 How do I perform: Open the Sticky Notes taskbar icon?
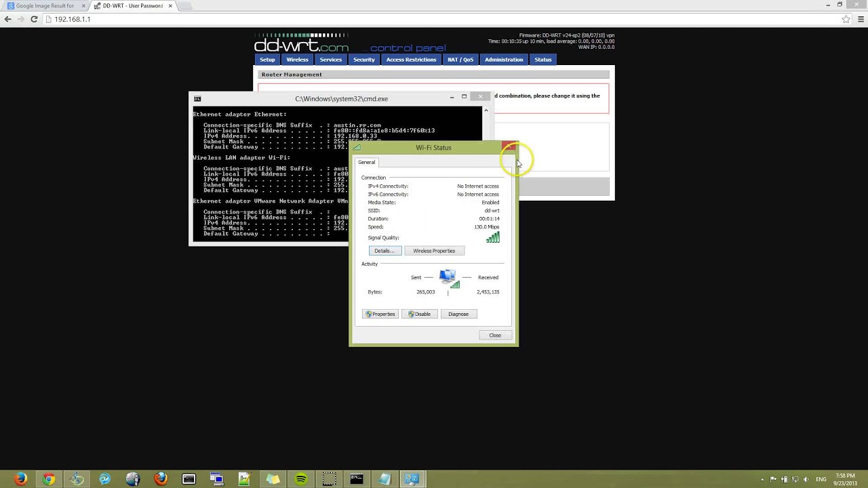pyautogui.click(x=273, y=479)
